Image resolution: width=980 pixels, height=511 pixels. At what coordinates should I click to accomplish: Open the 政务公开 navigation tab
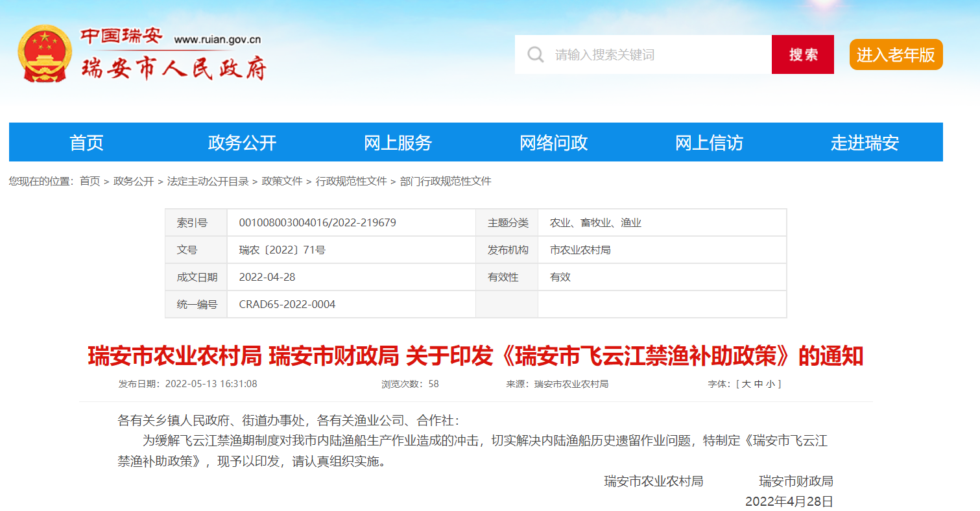click(x=242, y=143)
